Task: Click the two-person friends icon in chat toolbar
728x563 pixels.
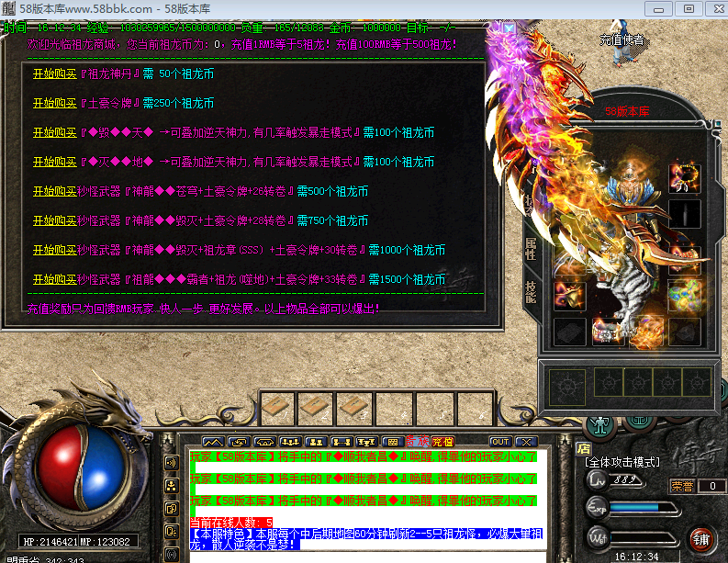Action: [x=316, y=442]
